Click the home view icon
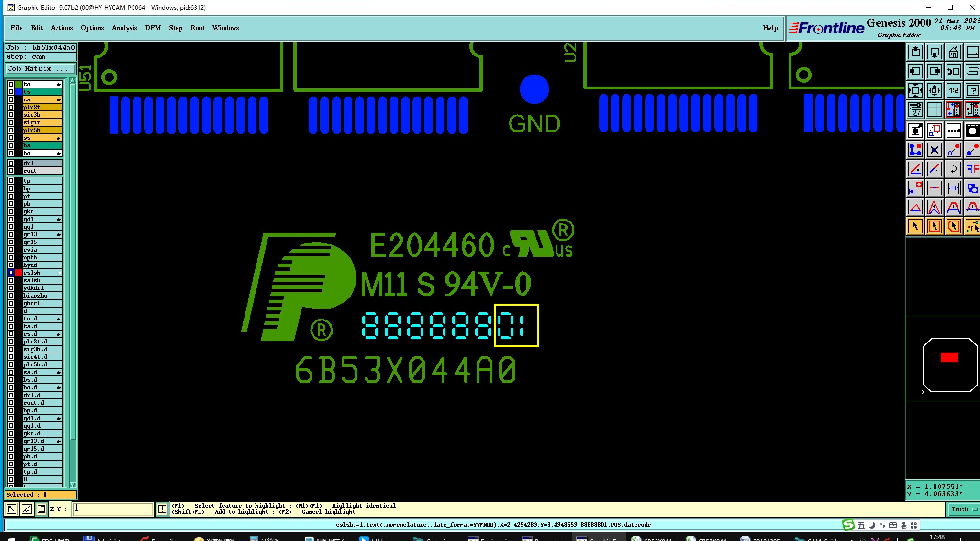The image size is (980, 541). pyautogui.click(x=953, y=52)
